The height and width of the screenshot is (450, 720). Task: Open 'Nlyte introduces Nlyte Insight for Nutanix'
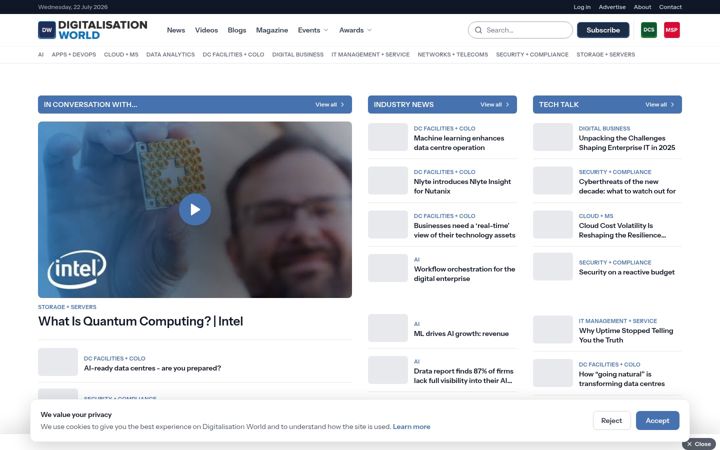click(462, 186)
